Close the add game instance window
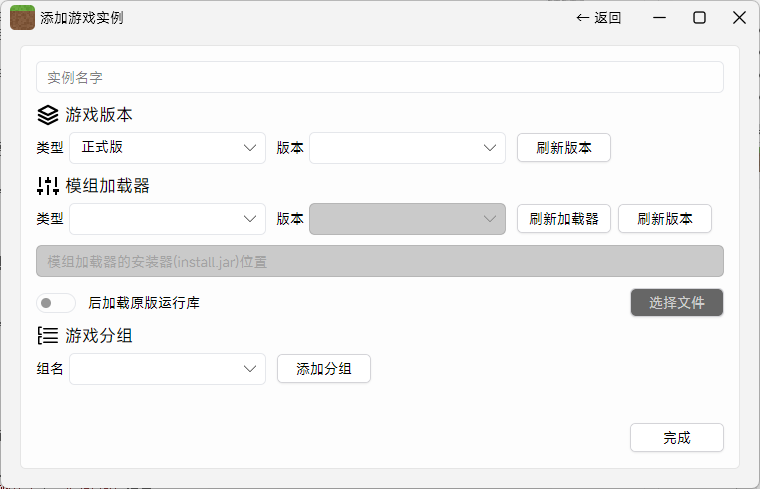The image size is (760, 489). pos(739,18)
